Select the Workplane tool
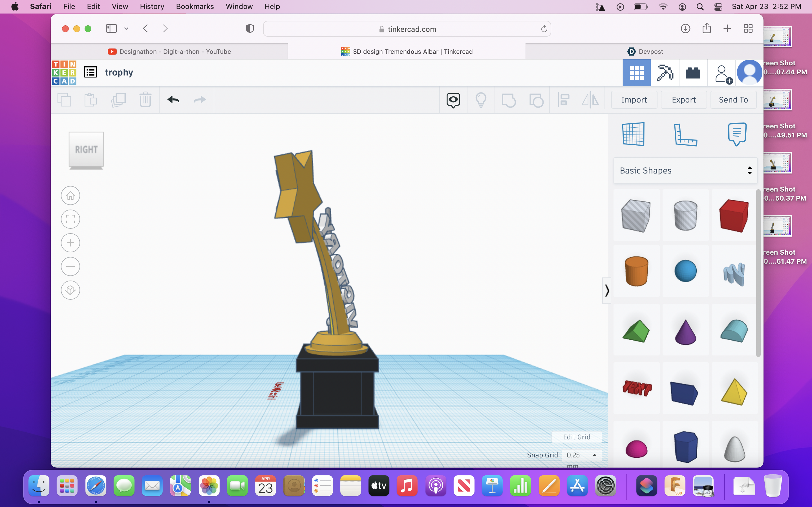The width and height of the screenshot is (812, 507). 633,134
